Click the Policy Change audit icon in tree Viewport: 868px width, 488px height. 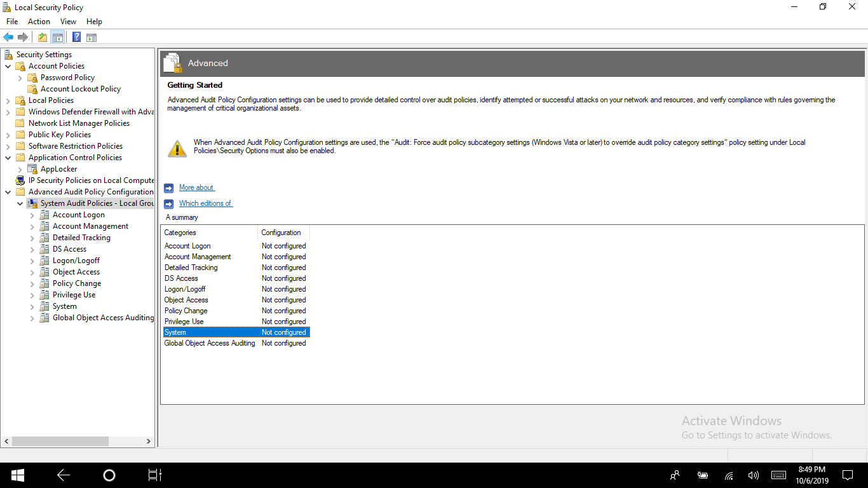44,283
